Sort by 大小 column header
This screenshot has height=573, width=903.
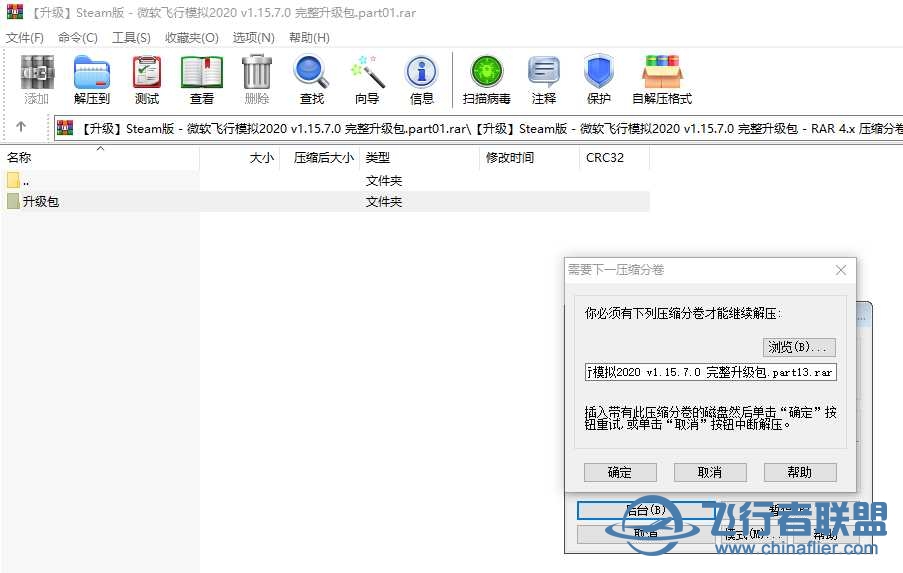pyautogui.click(x=240, y=157)
